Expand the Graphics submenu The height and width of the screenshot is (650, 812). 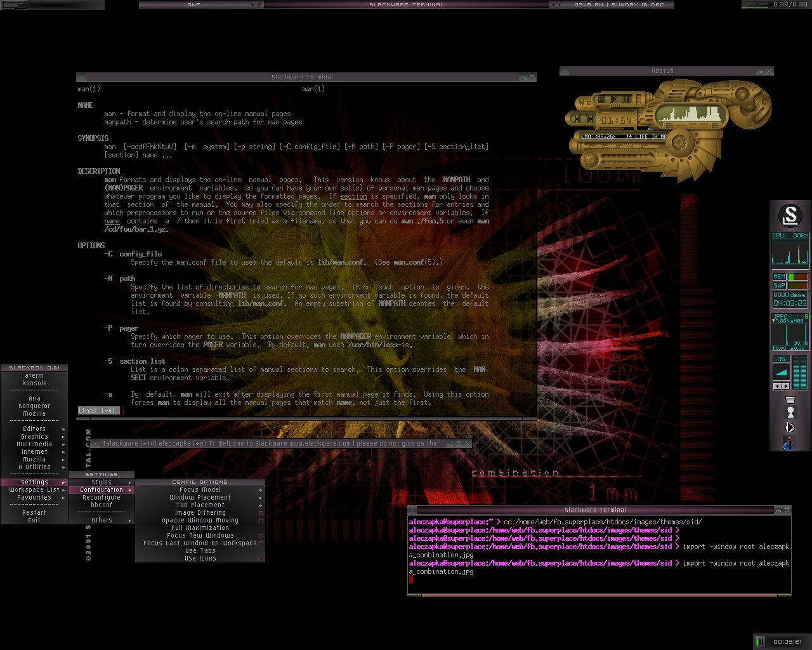coord(34,437)
